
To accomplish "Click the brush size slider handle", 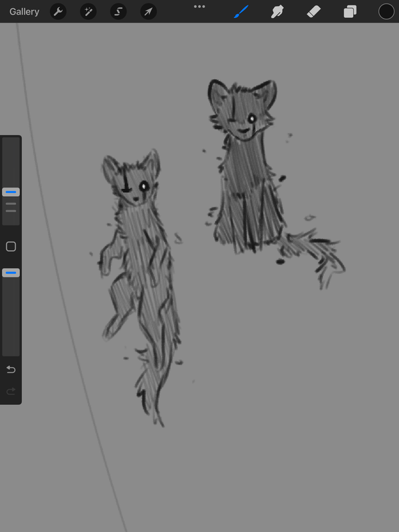I will click(x=11, y=192).
